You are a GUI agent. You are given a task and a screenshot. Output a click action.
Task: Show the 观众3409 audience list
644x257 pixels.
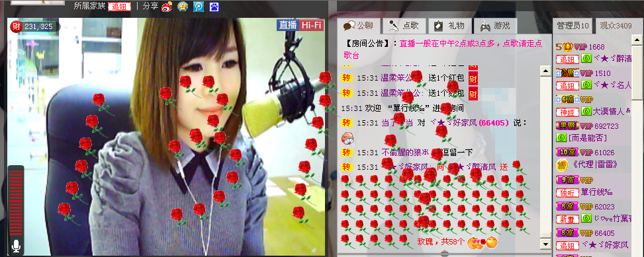click(616, 26)
